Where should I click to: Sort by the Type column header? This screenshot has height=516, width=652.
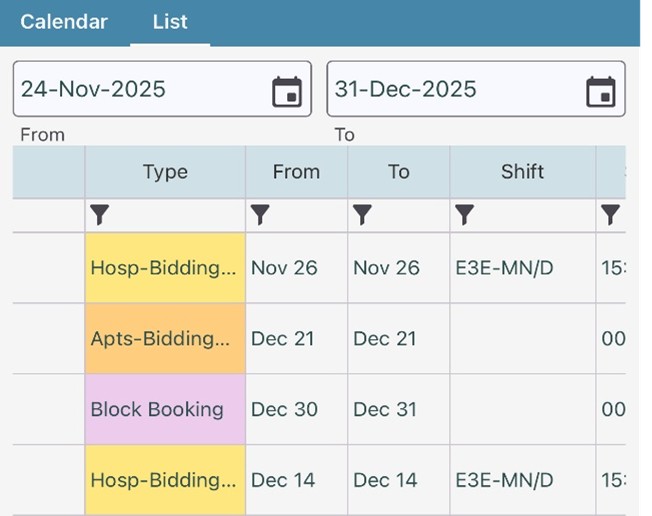(165, 172)
